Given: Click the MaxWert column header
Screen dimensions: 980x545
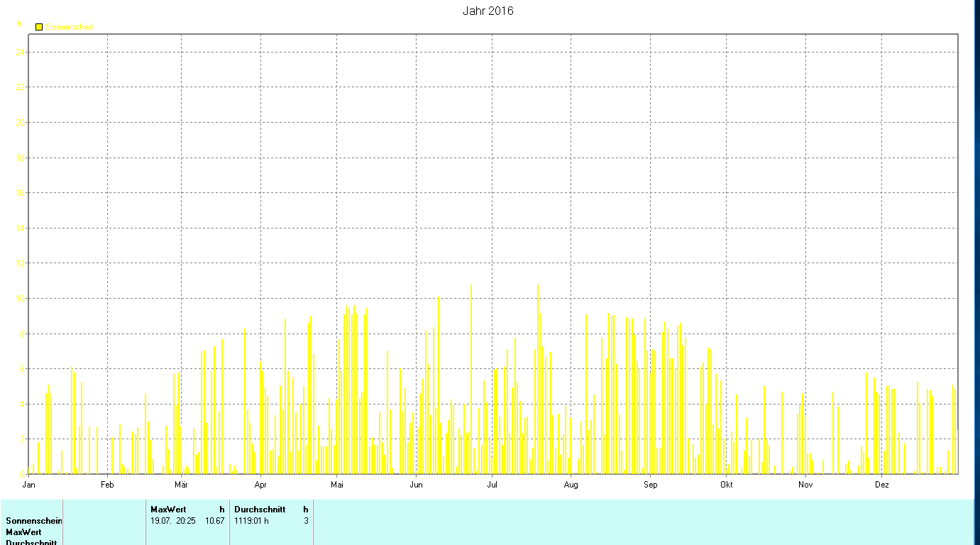Looking at the screenshot, I should click(x=168, y=510).
